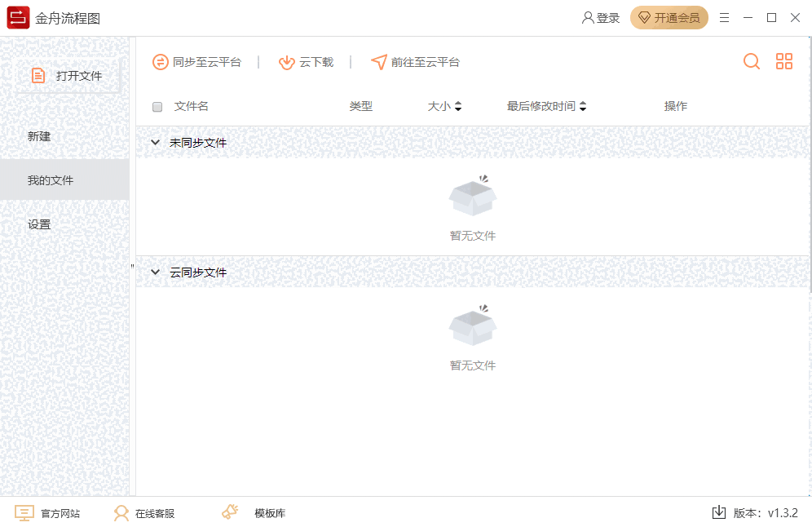The width and height of the screenshot is (812, 527).
Task: Collapse the 云同步文件 section
Action: [155, 272]
